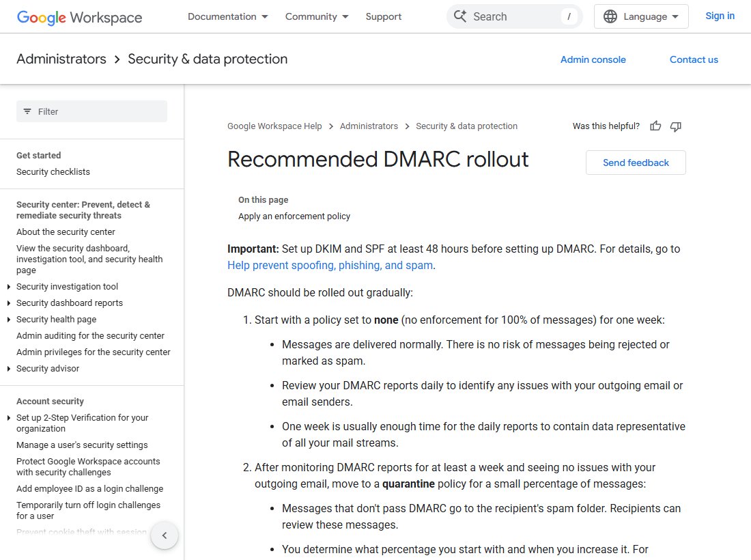Open Help prevent spoofing, phishing, and spam link
Viewport: 751px width, 560px height.
(x=330, y=265)
